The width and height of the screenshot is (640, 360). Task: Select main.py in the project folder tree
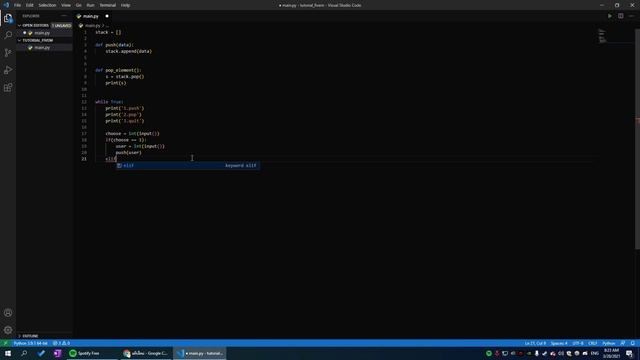pyautogui.click(x=42, y=48)
